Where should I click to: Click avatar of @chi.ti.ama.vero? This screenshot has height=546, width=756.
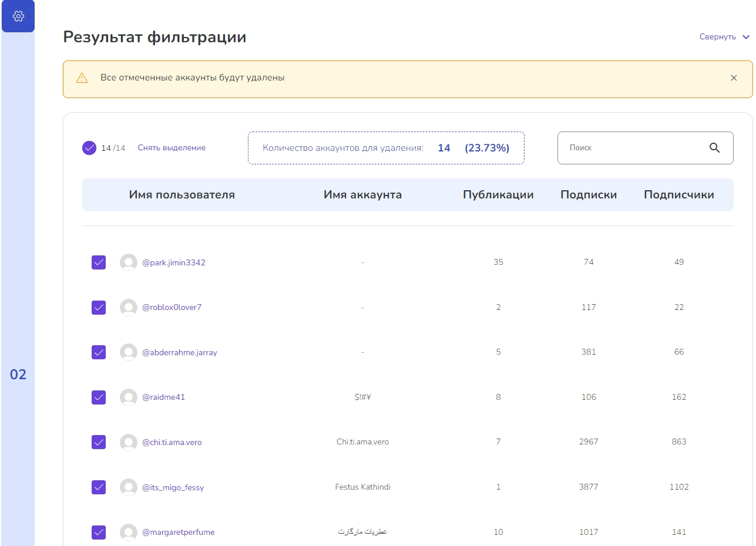(x=129, y=442)
